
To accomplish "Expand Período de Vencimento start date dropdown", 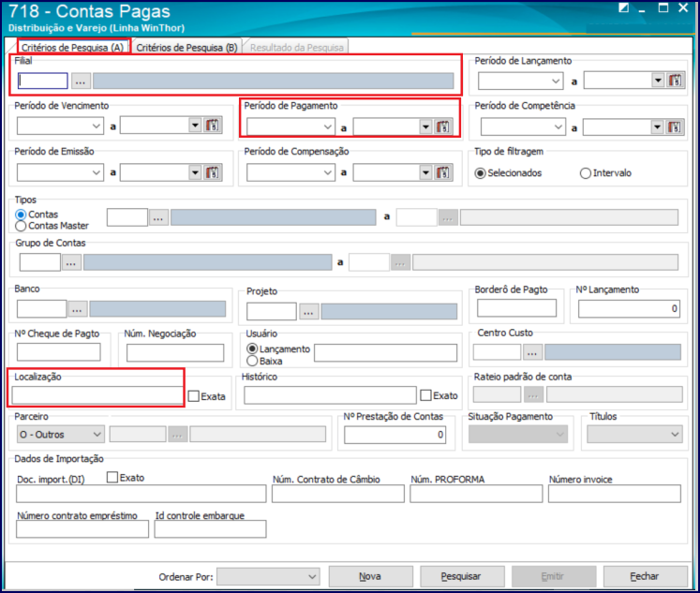I will [96, 126].
